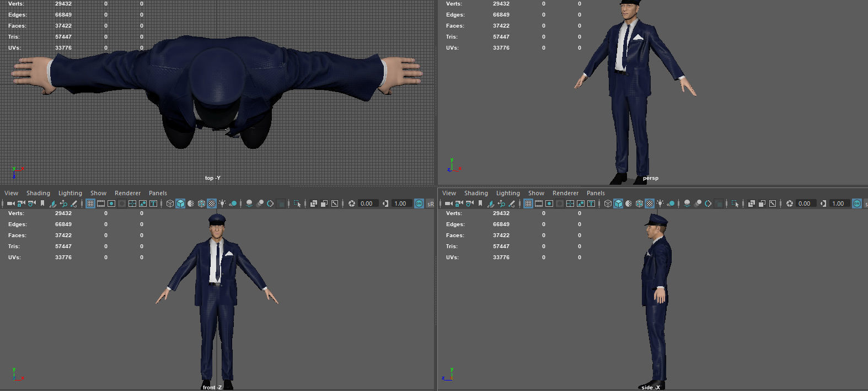Viewport: 868px width, 391px height.
Task: Toggle Lock Camera in front panel toolbar
Action: [x=21, y=203]
